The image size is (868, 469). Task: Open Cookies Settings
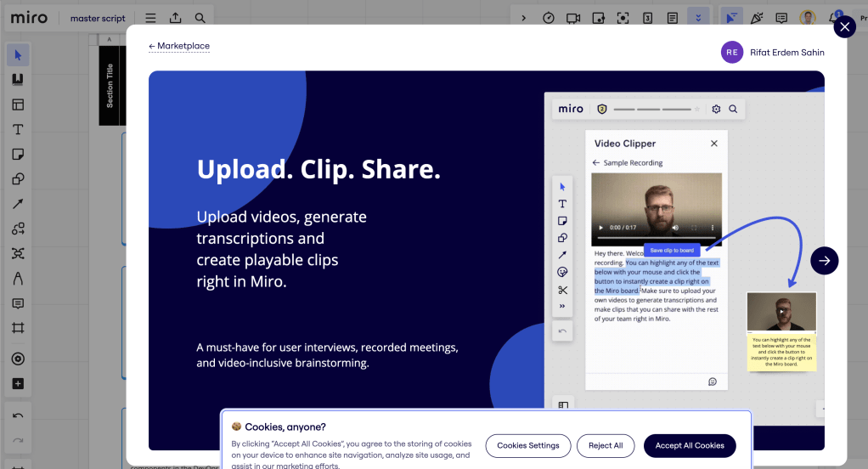coord(528,446)
